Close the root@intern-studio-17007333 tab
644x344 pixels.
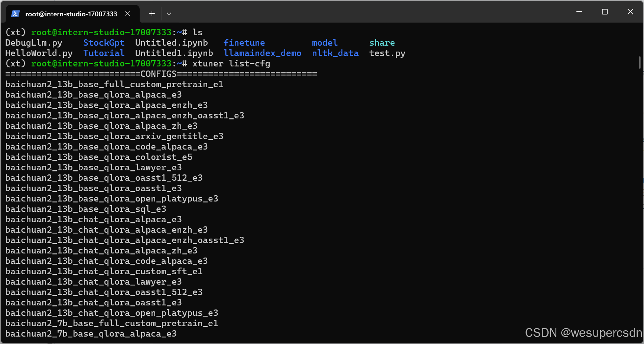point(128,14)
